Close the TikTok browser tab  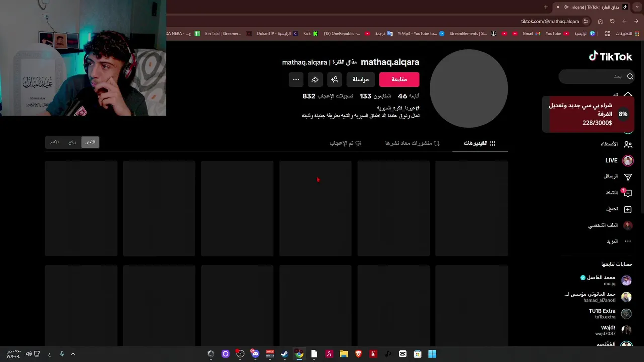[x=558, y=7]
